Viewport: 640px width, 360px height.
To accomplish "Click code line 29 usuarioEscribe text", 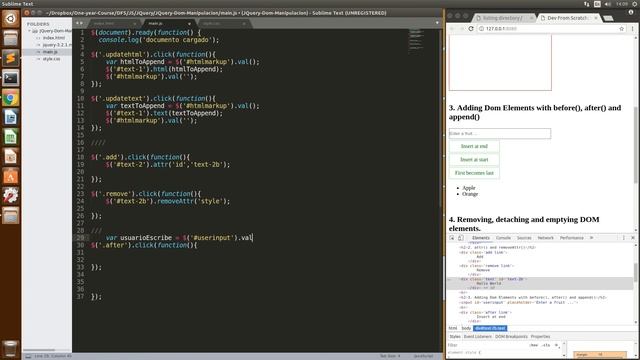I will pos(146,238).
